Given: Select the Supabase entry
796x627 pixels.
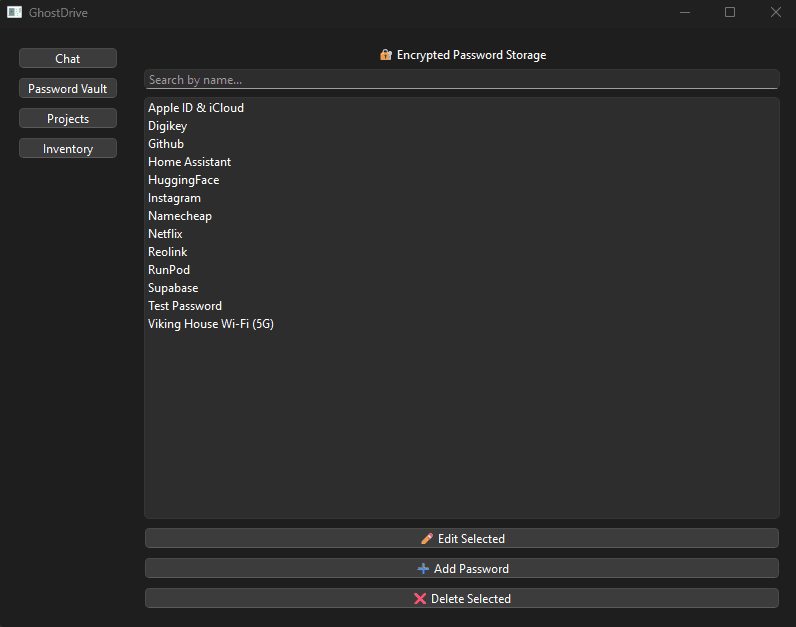Looking at the screenshot, I should click(461, 288).
